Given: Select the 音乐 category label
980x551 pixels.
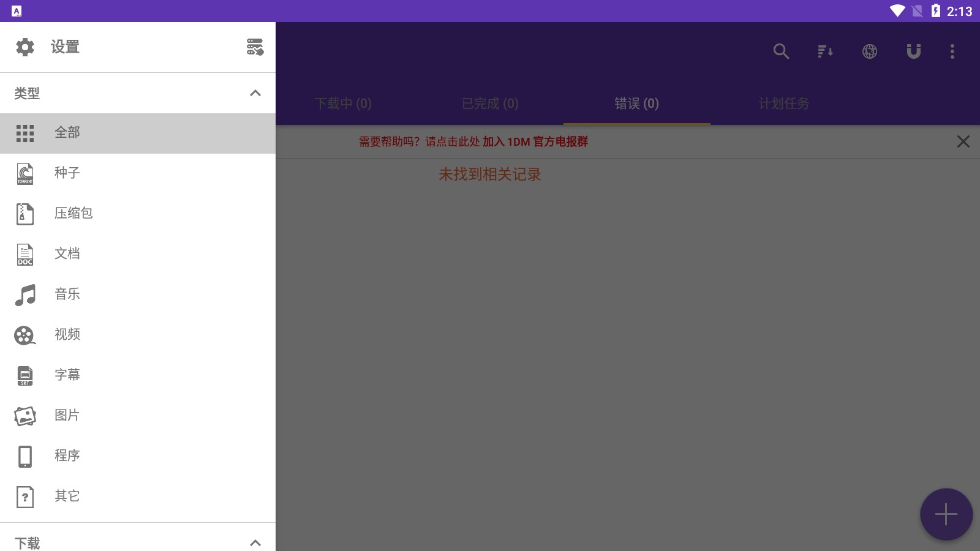Looking at the screenshot, I should [67, 294].
